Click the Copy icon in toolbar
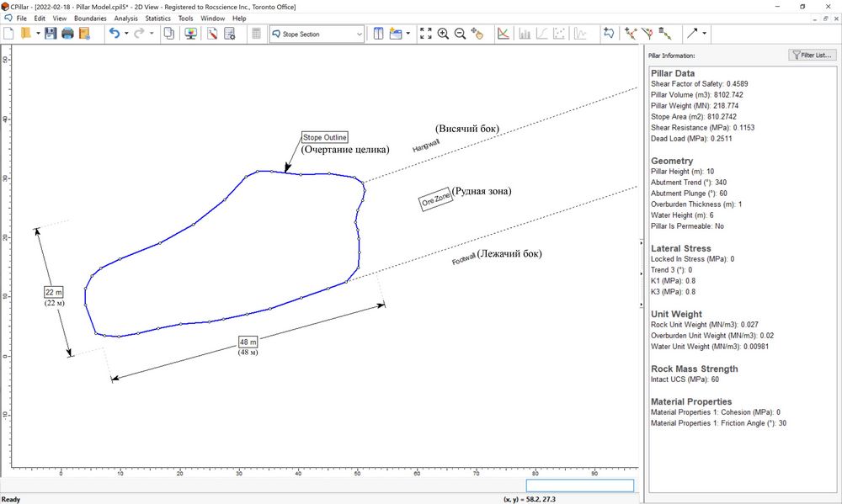The height and width of the screenshot is (504, 842). pyautogui.click(x=168, y=34)
